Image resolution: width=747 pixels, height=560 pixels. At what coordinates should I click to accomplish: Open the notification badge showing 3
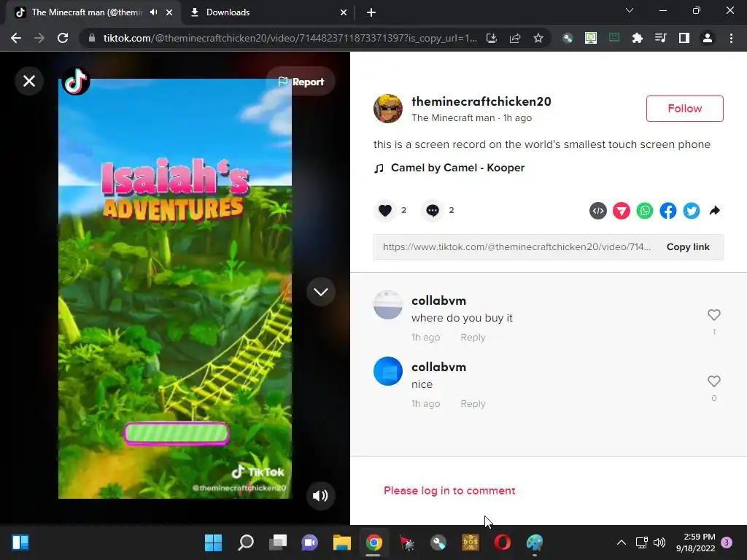pyautogui.click(x=727, y=542)
